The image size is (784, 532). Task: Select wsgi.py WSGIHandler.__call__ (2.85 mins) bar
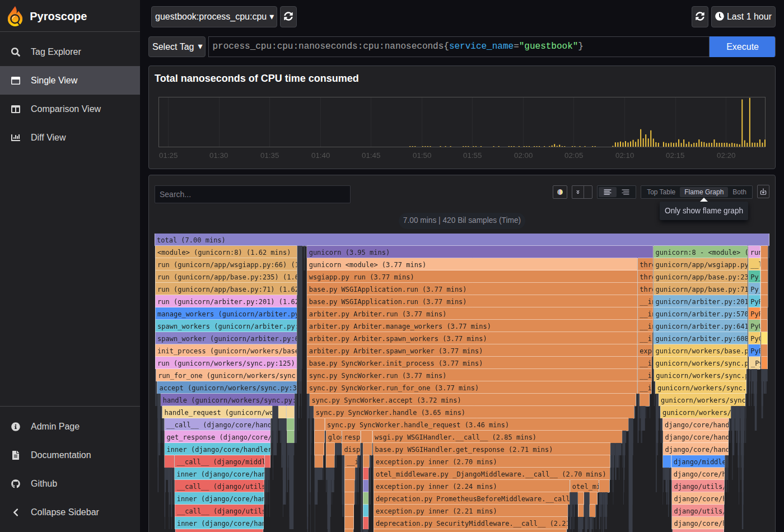pyautogui.click(x=497, y=437)
